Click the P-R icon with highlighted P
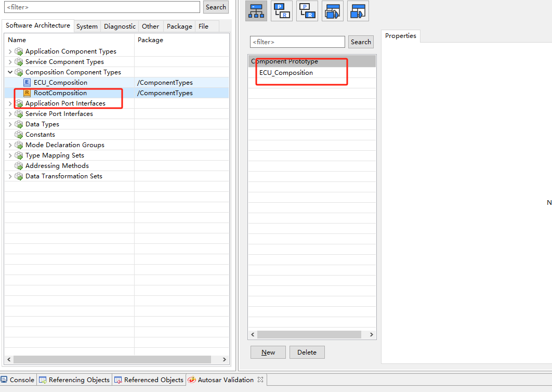Image resolution: width=552 pixels, height=392 pixels. (x=282, y=11)
